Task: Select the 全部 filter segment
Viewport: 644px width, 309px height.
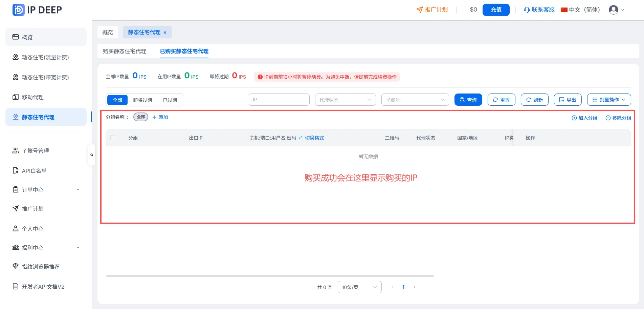Action: [117, 100]
